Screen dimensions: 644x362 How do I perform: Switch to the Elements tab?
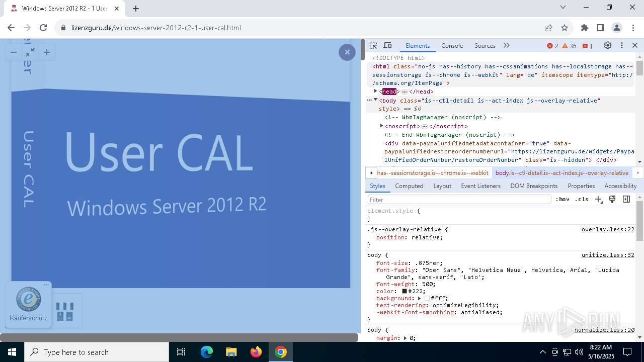click(x=418, y=45)
